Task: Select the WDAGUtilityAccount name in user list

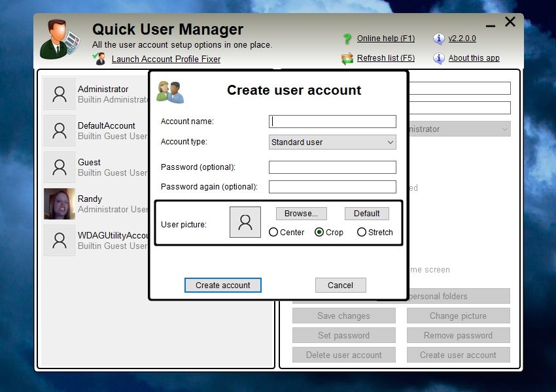Action: pyautogui.click(x=113, y=235)
